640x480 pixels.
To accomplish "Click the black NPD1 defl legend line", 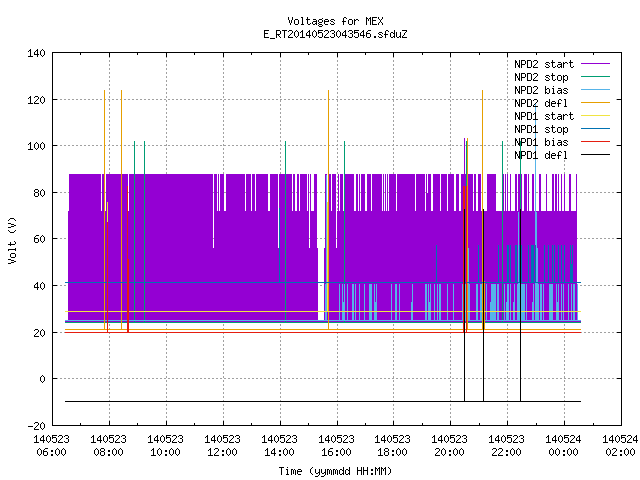I will (595, 155).
